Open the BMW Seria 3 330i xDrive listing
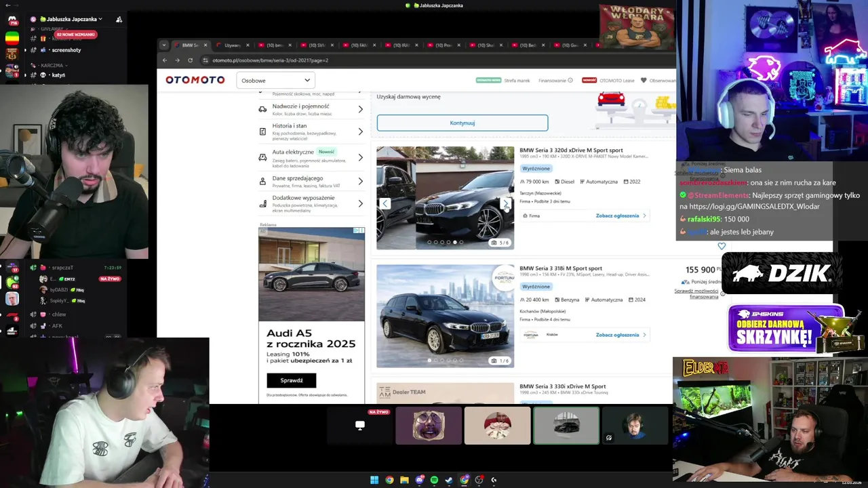 click(x=562, y=386)
